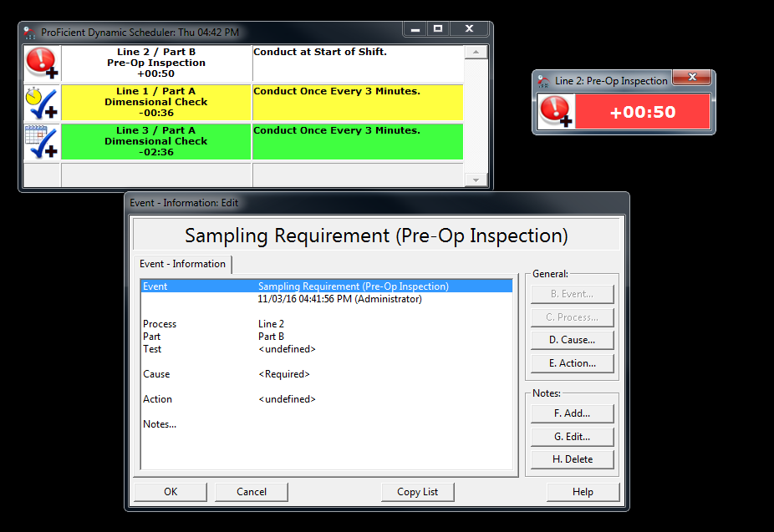Open the E. Action... dialog
Screen dimensions: 774x532
tap(572, 363)
